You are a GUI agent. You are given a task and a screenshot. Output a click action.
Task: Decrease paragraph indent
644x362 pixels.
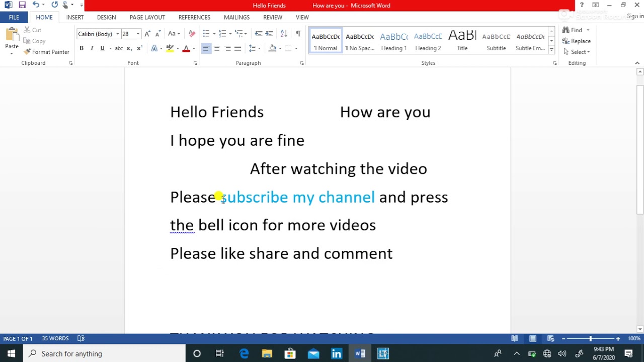tap(258, 34)
